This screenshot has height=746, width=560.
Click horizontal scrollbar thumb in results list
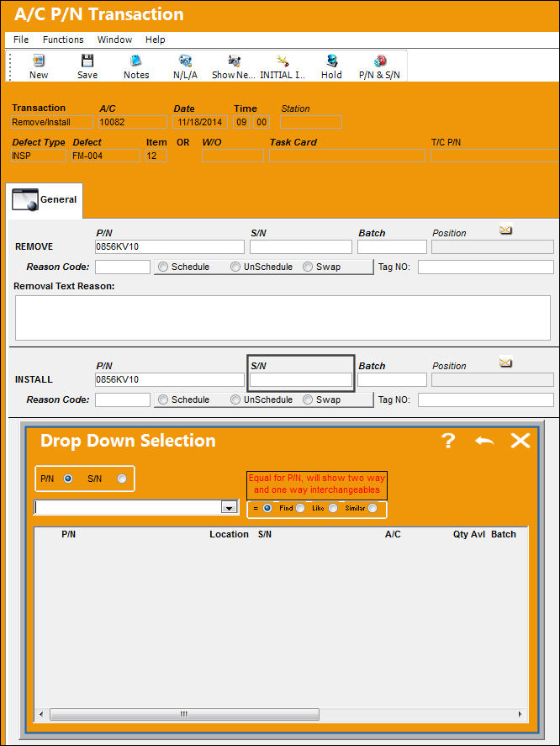185,714
